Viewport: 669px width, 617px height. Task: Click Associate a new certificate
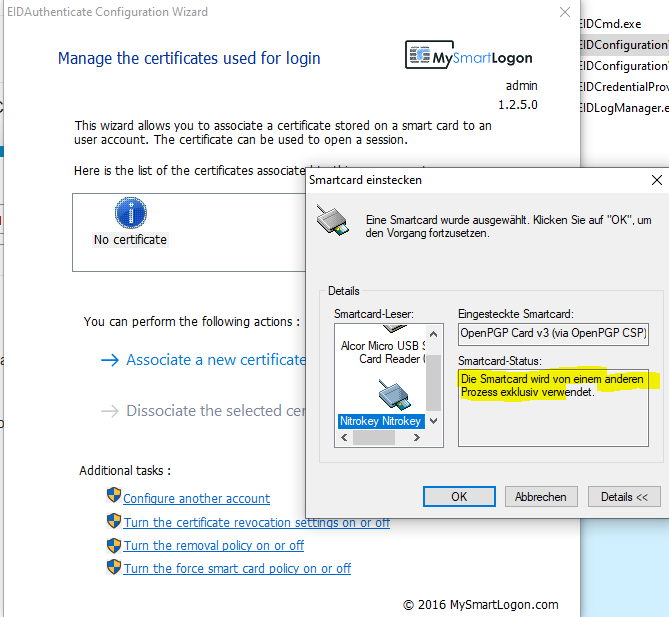click(216, 360)
